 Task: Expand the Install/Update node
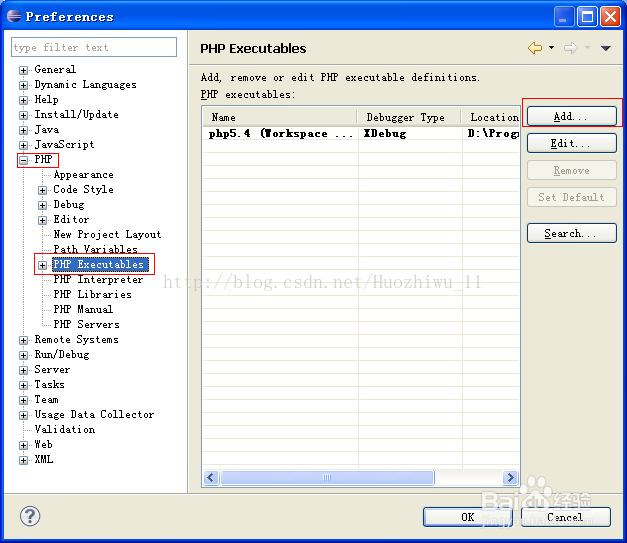click(24, 115)
